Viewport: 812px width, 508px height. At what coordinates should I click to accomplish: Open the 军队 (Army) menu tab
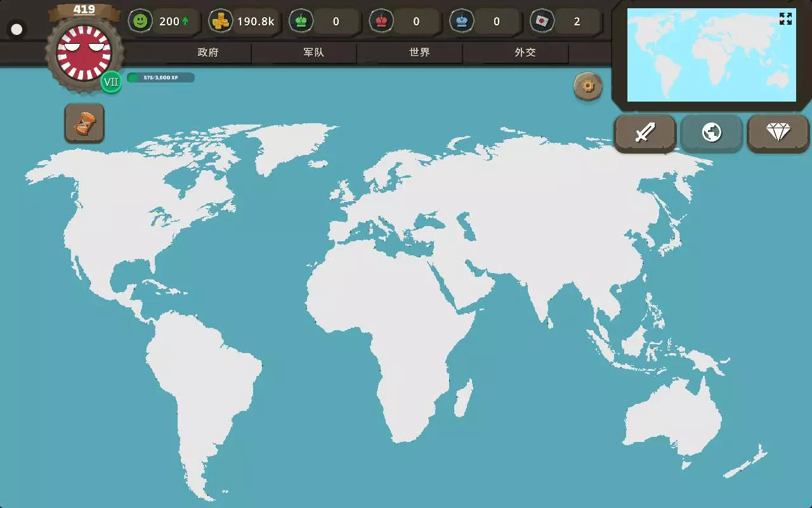(x=313, y=53)
